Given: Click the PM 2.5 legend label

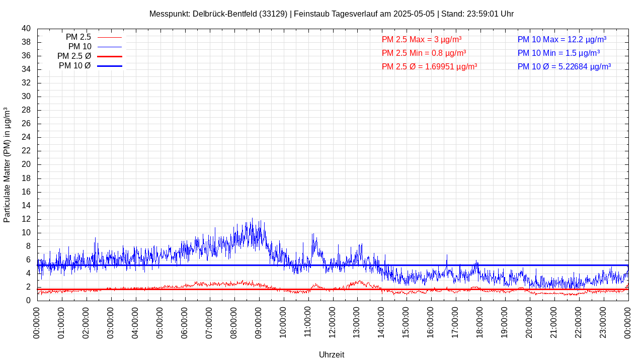Looking at the screenshot, I should [x=78, y=37].
